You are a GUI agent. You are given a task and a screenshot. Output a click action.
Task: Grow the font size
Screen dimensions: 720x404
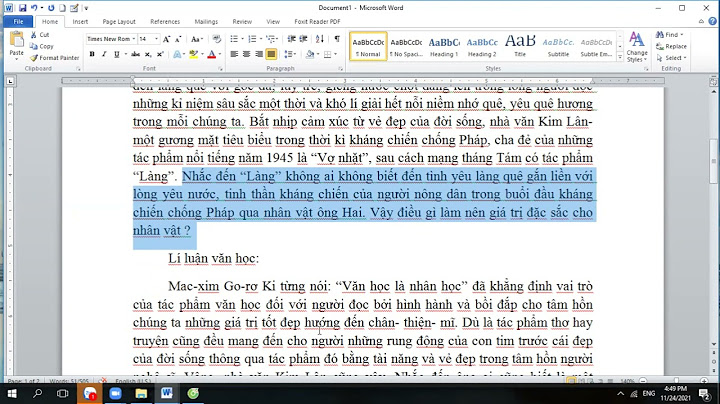166,39
